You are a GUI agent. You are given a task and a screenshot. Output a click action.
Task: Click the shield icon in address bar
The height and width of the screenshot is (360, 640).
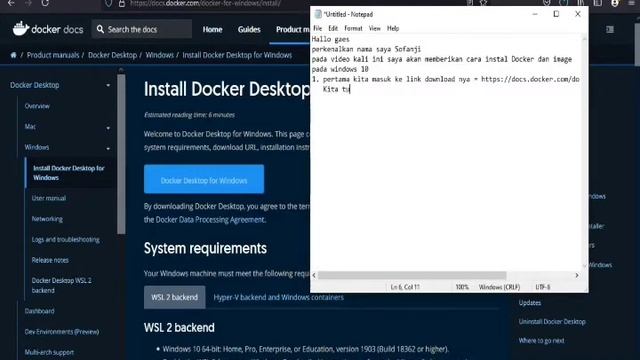[109, 3]
